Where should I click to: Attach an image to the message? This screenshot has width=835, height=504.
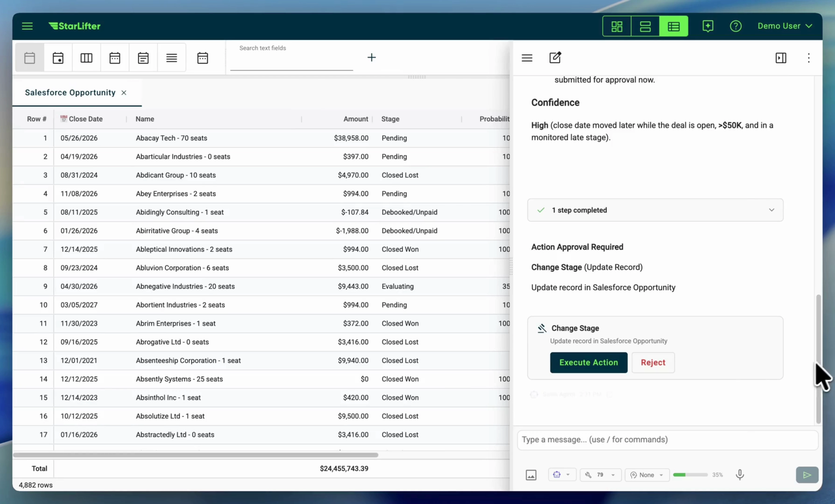point(531,475)
